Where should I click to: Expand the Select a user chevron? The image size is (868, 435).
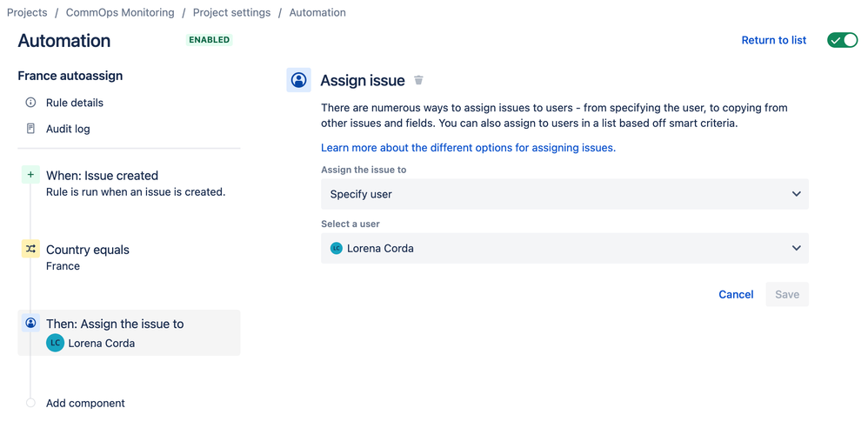(796, 249)
